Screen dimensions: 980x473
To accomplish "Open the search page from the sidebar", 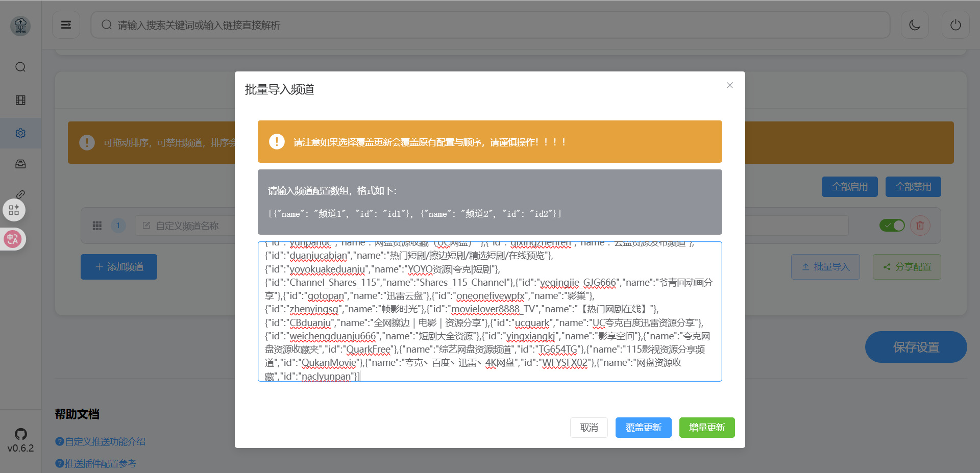I will 20,67.
